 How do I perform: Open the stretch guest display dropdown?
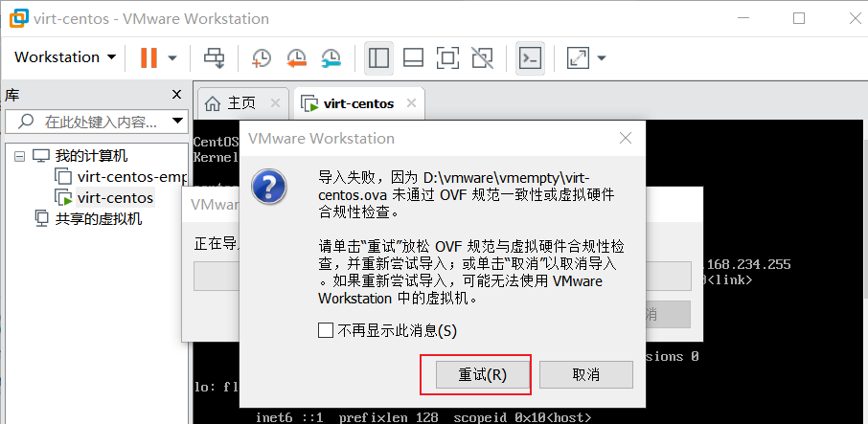pos(602,57)
